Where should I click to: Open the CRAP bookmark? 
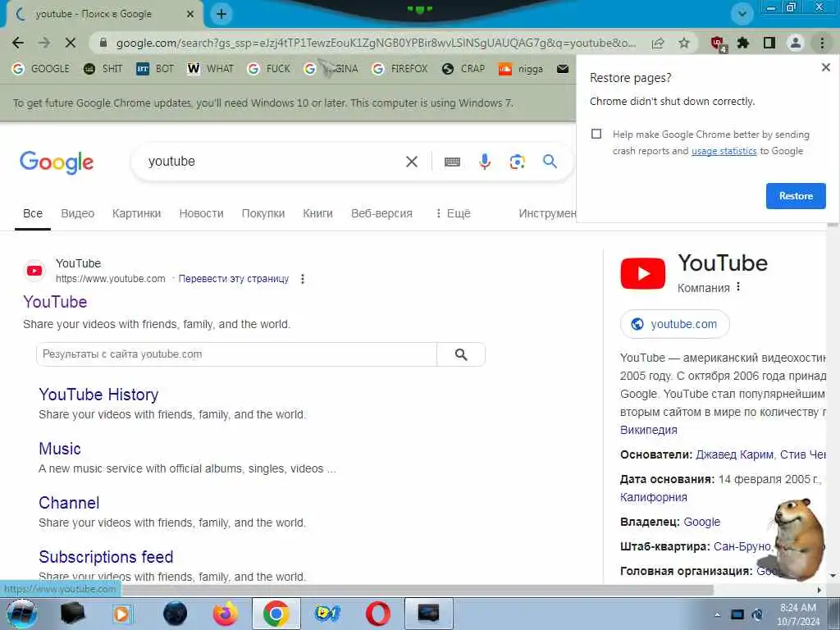463,69
